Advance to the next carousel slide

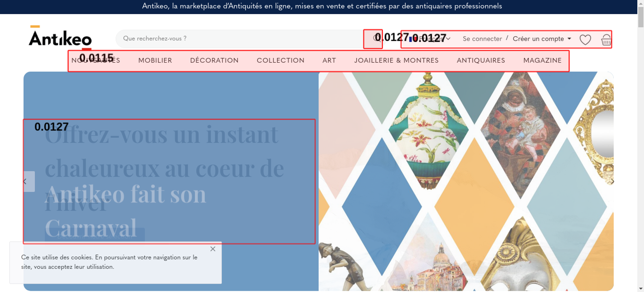(x=612, y=182)
